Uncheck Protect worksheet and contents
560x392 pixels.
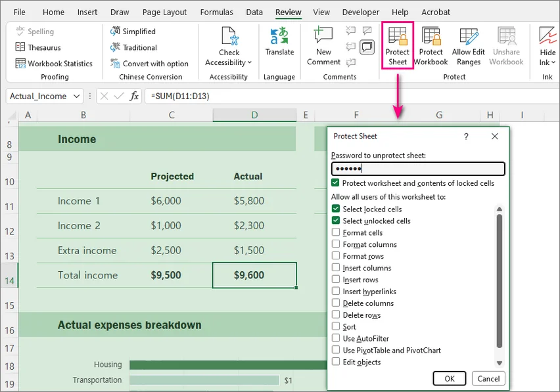click(335, 183)
